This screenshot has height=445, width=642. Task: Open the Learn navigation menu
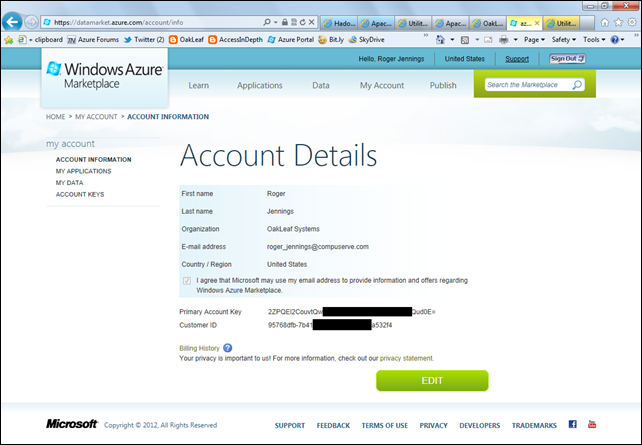(x=199, y=85)
